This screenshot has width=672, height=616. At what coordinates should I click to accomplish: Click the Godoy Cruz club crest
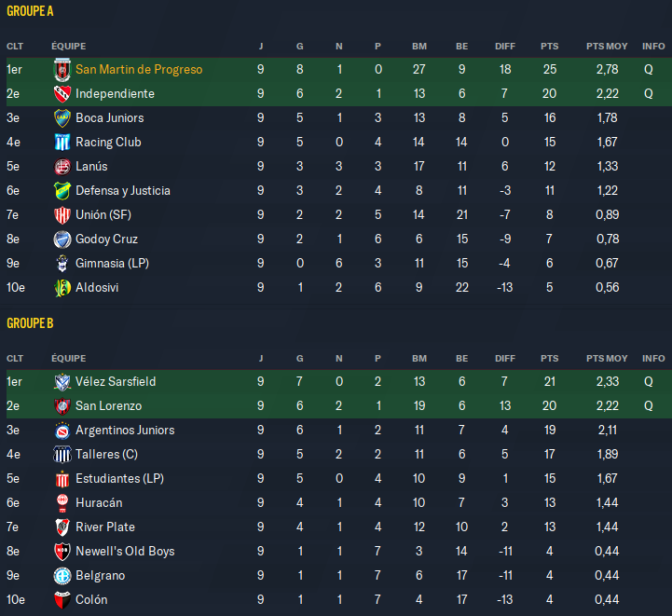coord(62,240)
